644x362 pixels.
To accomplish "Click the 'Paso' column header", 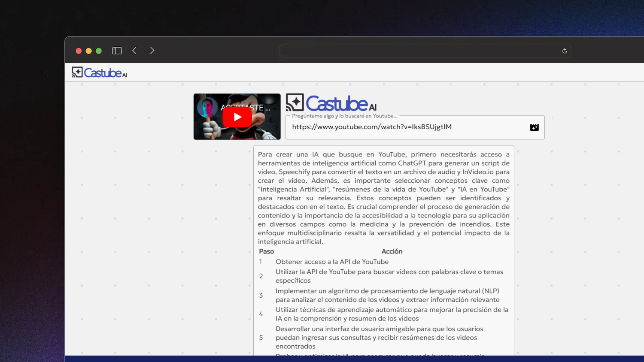I will click(267, 251).
